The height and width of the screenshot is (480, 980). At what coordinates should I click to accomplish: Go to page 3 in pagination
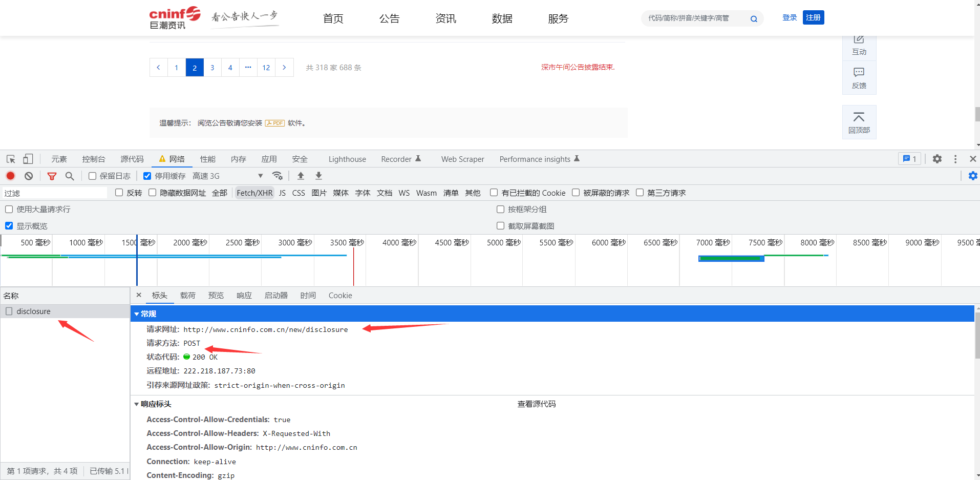point(212,68)
